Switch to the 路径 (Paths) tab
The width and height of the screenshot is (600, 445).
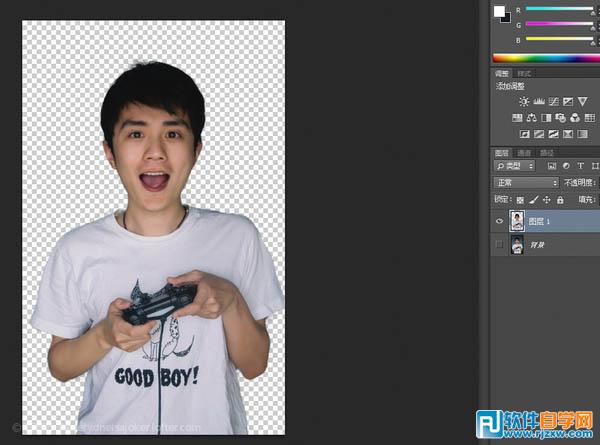pyautogui.click(x=547, y=153)
